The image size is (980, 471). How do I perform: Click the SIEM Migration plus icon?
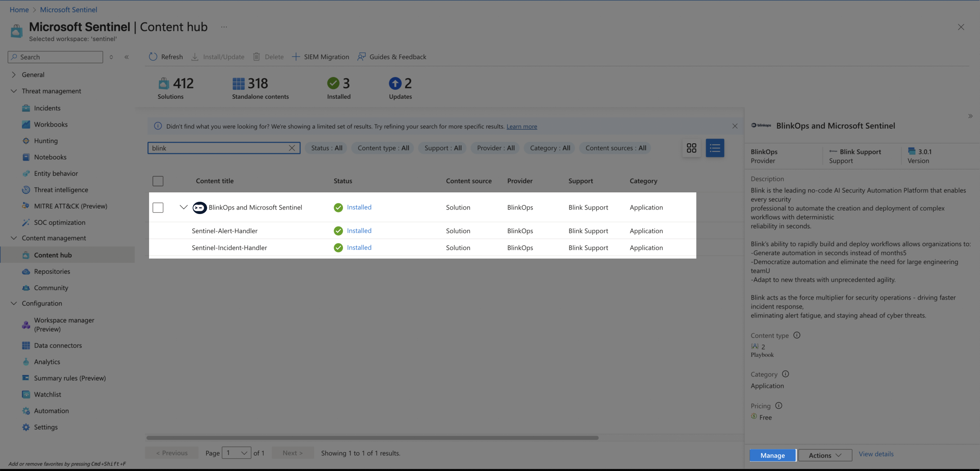tap(296, 57)
